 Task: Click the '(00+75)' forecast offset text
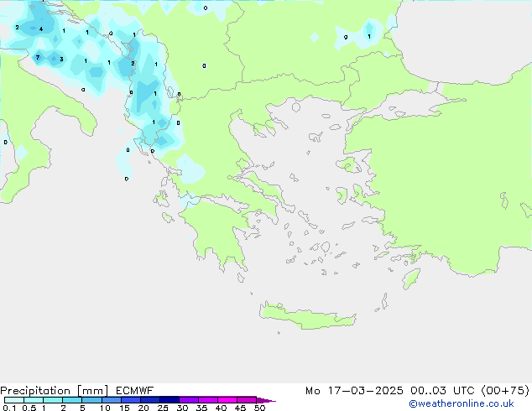505,391
